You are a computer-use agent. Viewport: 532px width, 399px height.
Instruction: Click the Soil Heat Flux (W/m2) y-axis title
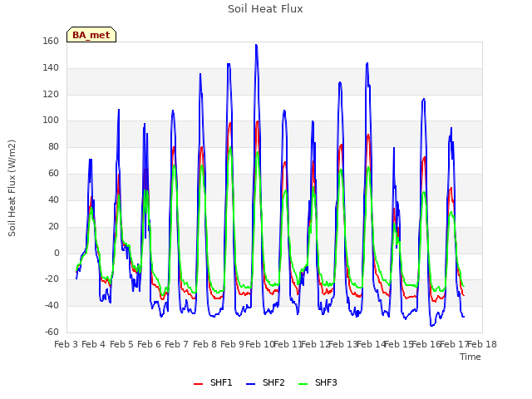tap(12, 188)
